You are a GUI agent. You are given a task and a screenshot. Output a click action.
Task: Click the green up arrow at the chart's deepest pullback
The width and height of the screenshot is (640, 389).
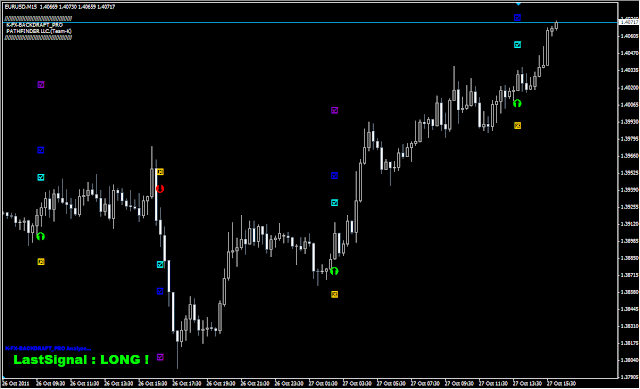(334, 271)
